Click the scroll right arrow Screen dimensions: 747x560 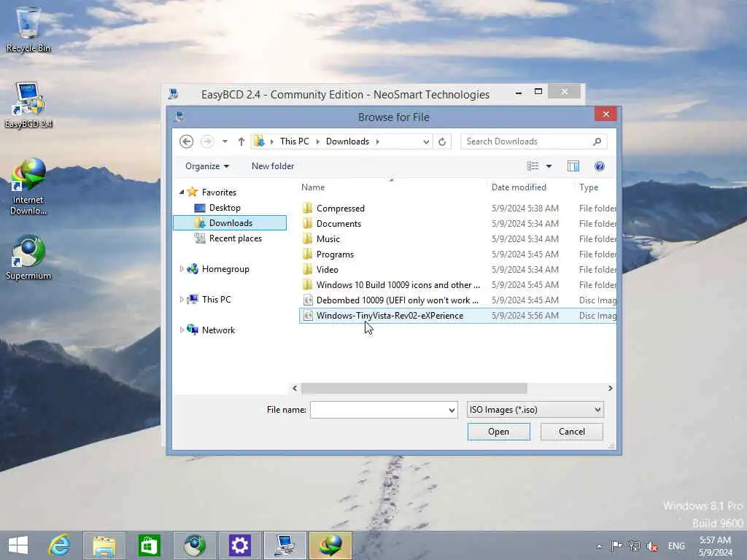tap(611, 389)
